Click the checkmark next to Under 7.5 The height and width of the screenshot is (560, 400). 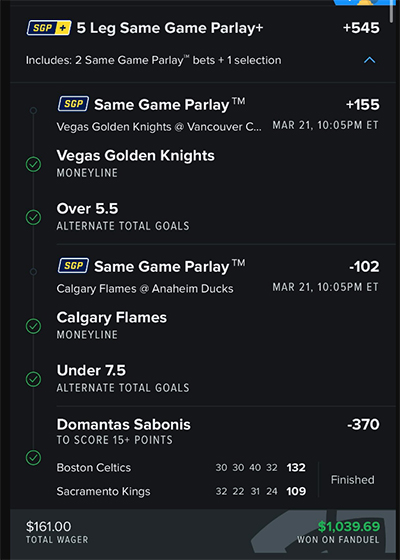tap(33, 379)
